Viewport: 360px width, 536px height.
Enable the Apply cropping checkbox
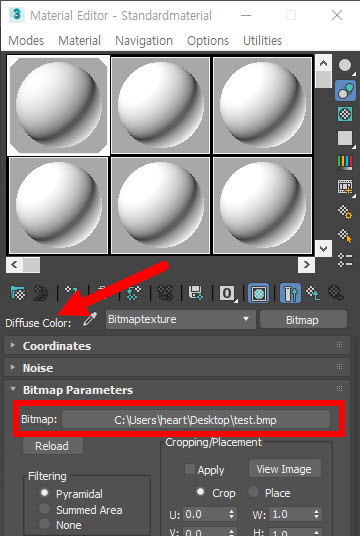tap(190, 469)
